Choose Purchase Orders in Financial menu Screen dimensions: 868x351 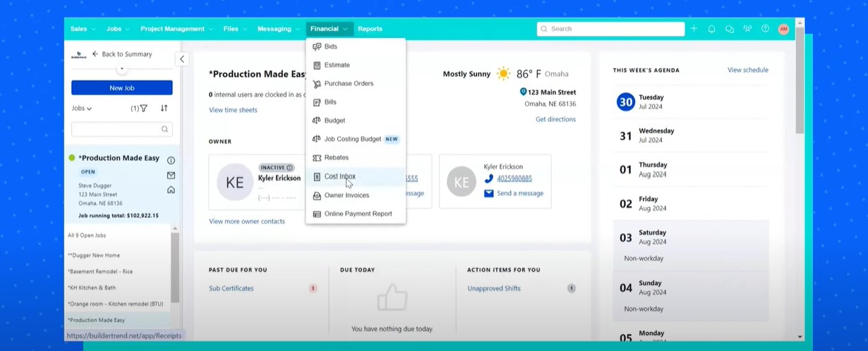pyautogui.click(x=349, y=84)
